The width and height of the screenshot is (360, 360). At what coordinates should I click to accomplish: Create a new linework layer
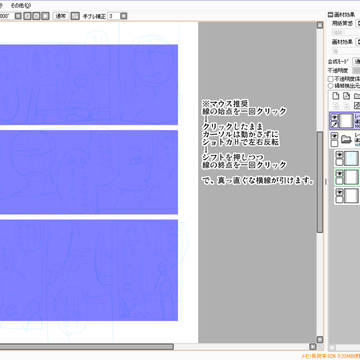[347, 96]
